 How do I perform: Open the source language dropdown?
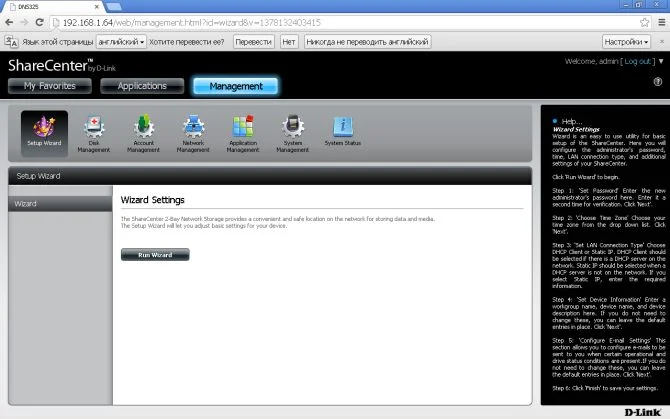point(121,42)
